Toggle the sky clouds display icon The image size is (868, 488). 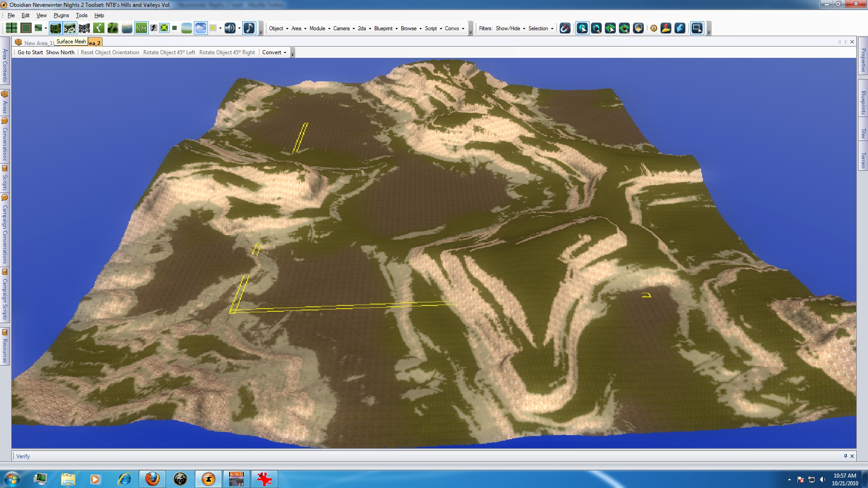coord(201,28)
